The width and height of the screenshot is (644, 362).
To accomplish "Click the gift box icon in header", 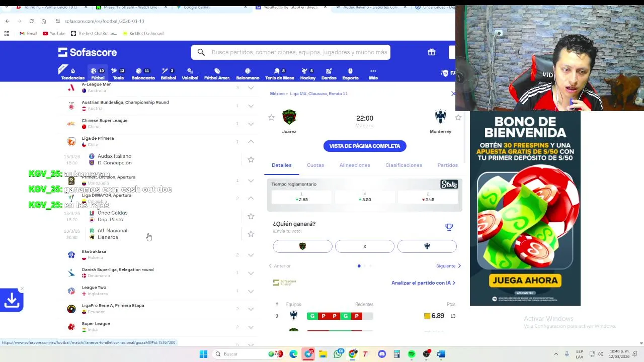I will [x=432, y=52].
